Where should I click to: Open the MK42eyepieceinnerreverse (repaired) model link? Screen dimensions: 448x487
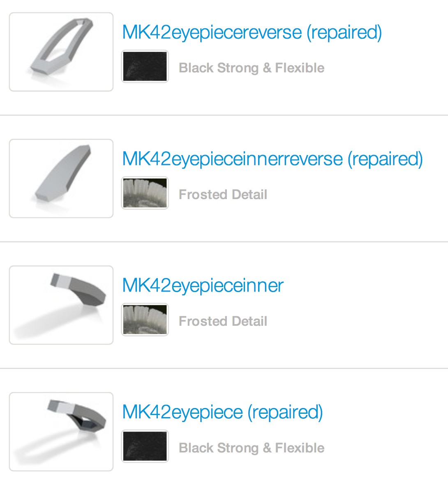[272, 159]
